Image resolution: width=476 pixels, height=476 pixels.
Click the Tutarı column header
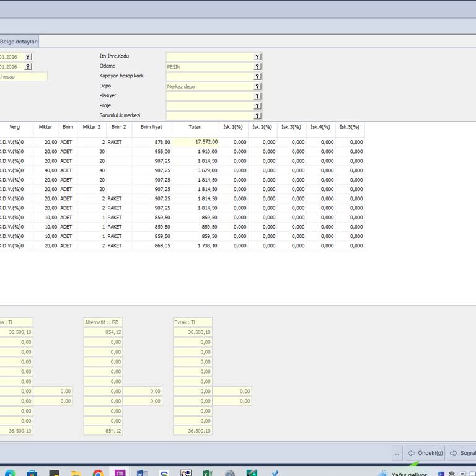pos(195,127)
